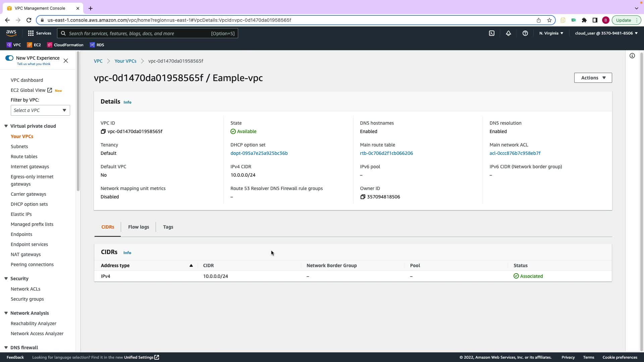Copy the Owner ID with copy icon

(x=363, y=197)
